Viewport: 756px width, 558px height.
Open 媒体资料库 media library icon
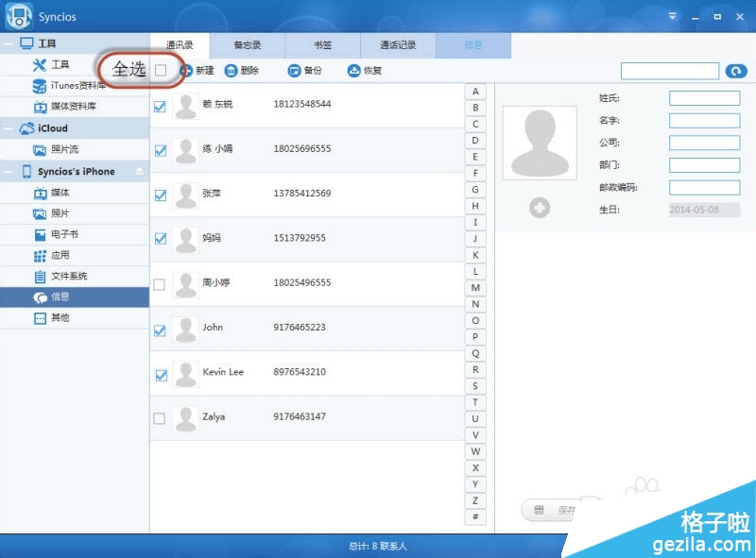pos(40,107)
